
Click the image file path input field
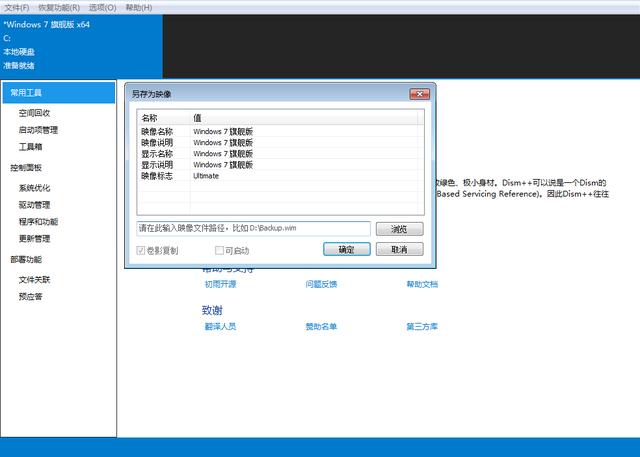pyautogui.click(x=253, y=228)
